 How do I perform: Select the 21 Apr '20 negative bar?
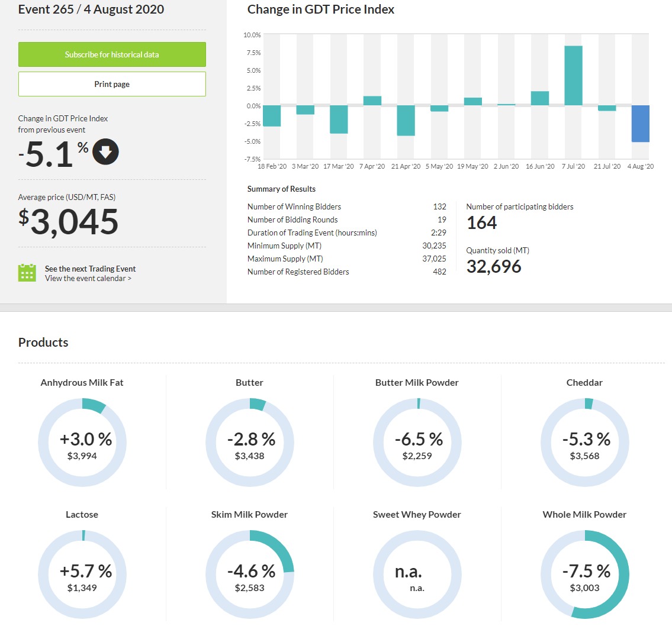[x=406, y=121]
